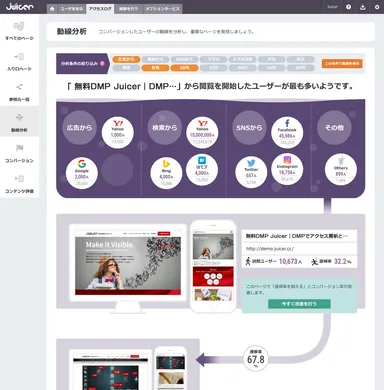Click the desktop preview of Make It Visible page
The image size is (384, 390).
click(x=128, y=263)
